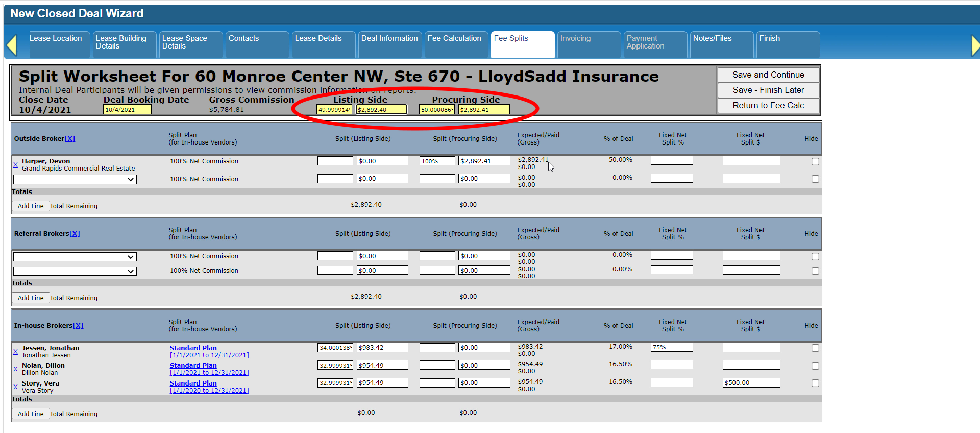980x433 pixels.
Task: Open second Referral Brokers dropdown
Action: point(75,272)
